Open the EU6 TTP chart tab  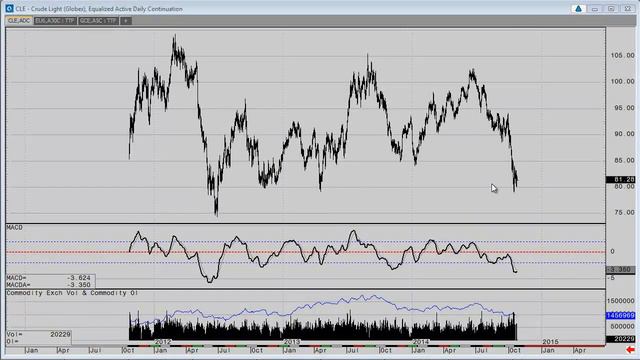click(55, 20)
